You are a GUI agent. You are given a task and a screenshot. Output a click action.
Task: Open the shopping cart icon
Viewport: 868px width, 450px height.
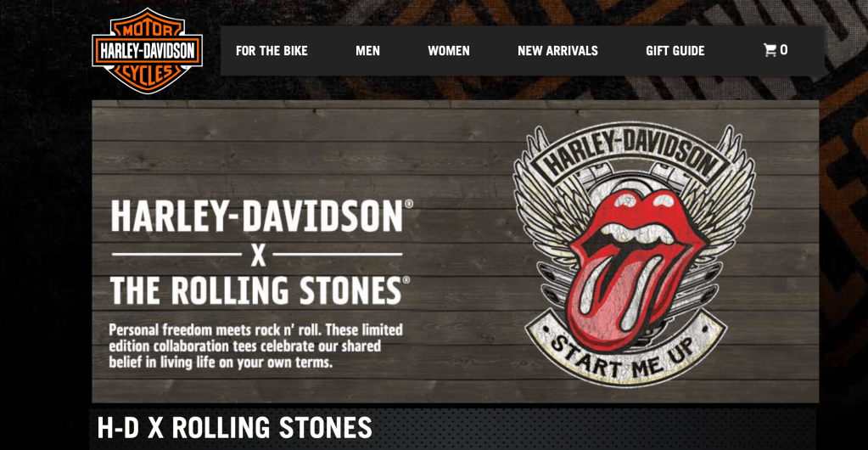770,50
